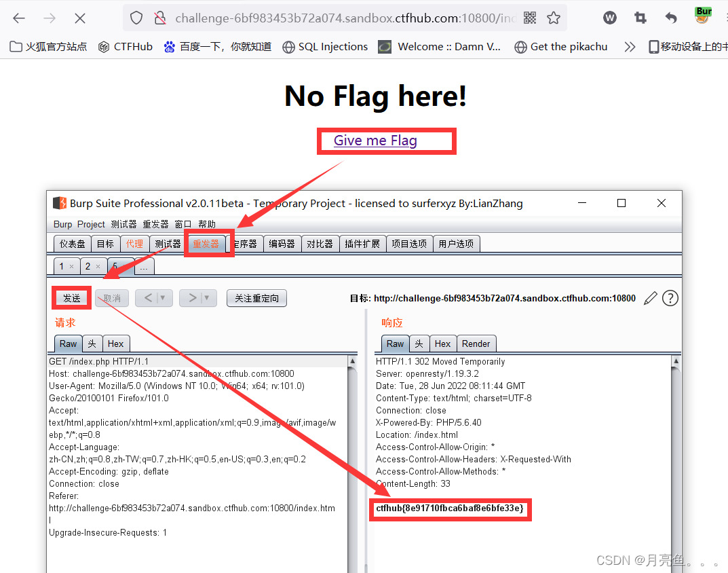Click the 关注重定向 follow redirect button
This screenshot has width=728, height=573.
(256, 298)
